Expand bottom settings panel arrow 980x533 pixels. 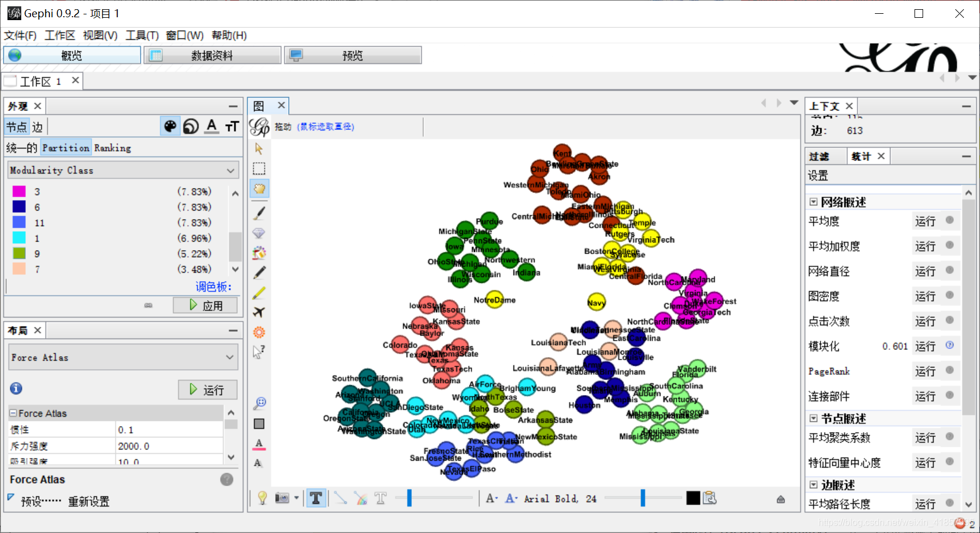[781, 499]
